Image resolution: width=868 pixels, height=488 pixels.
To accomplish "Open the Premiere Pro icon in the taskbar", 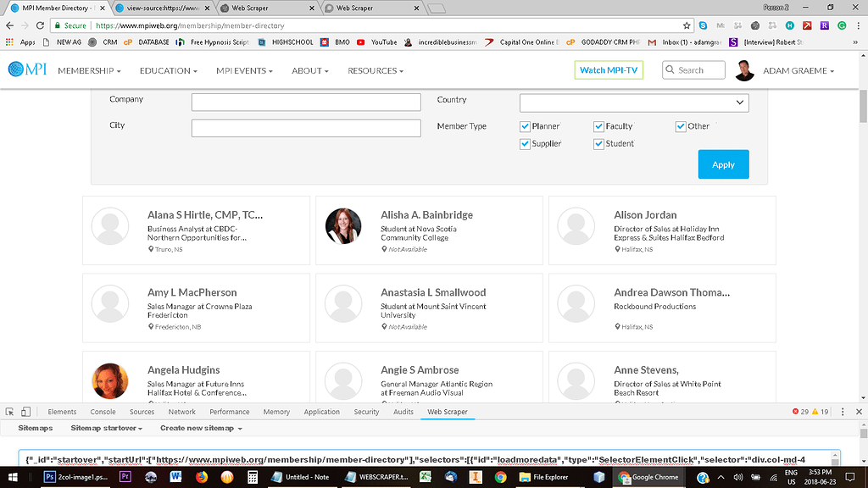I will 125,477.
